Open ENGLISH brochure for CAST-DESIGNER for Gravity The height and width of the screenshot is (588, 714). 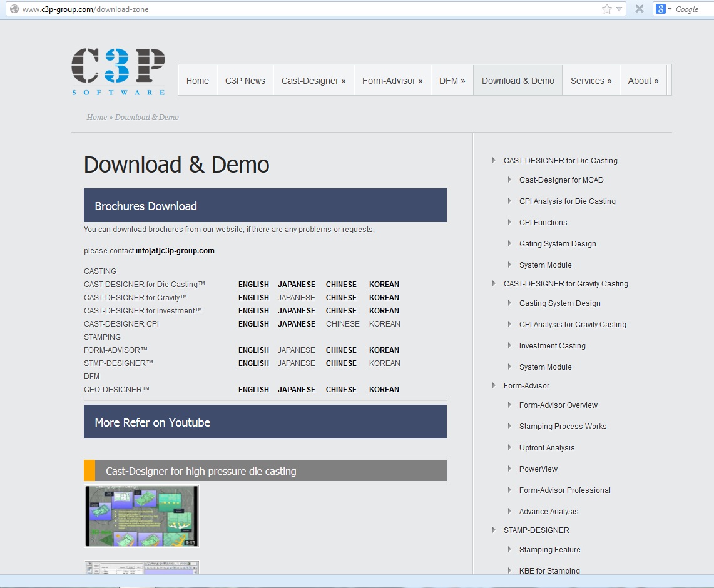[x=253, y=298]
